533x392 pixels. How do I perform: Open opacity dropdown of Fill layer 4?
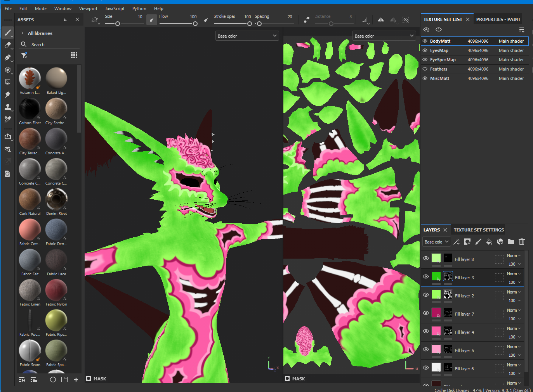point(514,337)
